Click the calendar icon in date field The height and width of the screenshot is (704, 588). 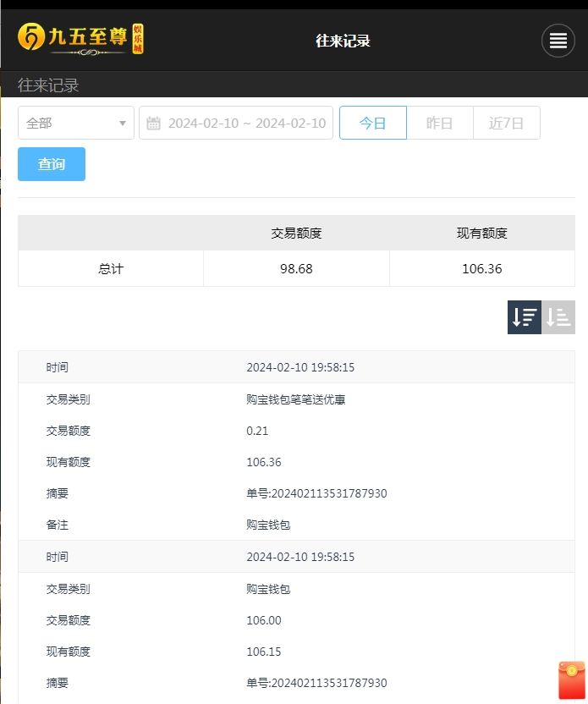click(x=153, y=124)
